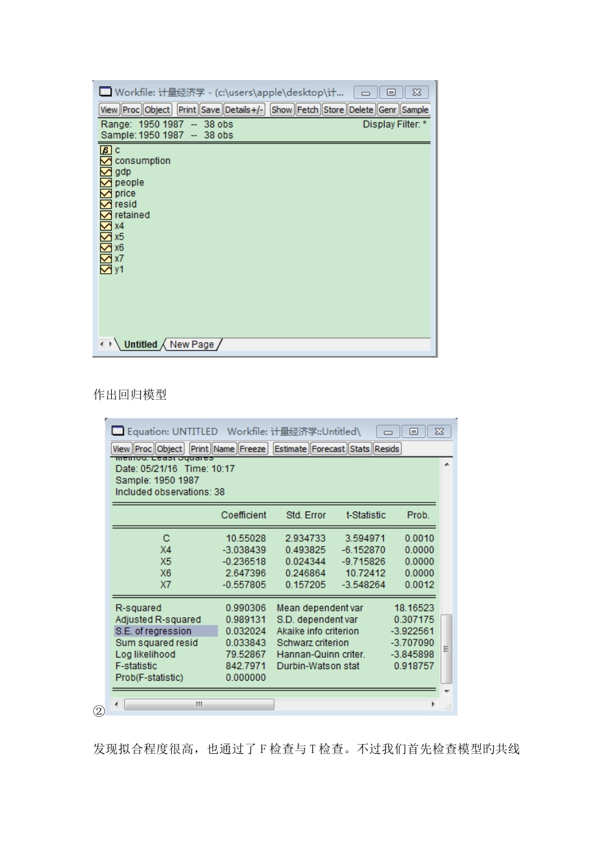Select the resid series icon
614x868 pixels.
[x=106, y=204]
